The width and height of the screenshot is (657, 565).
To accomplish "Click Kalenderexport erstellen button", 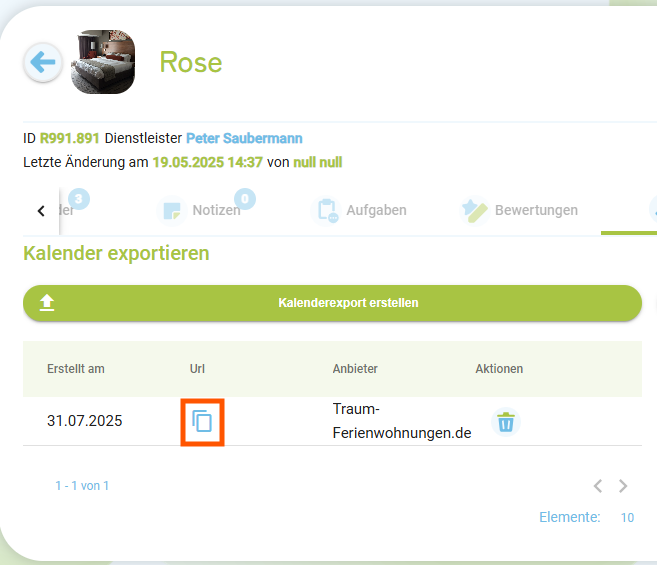I will tap(332, 303).
